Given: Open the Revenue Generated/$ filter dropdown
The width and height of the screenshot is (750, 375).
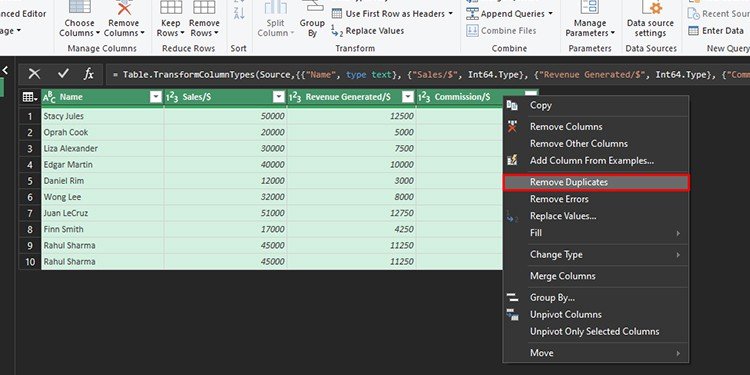Looking at the screenshot, I should click(x=408, y=97).
